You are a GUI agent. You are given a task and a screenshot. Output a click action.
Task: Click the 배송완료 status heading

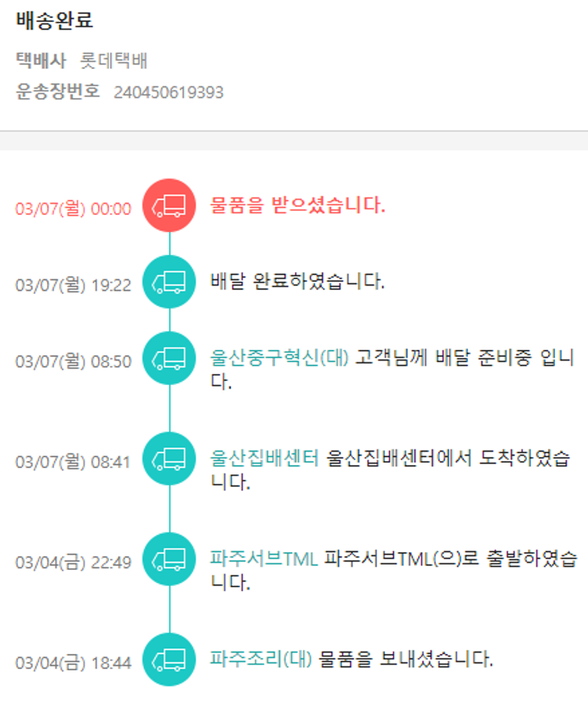coord(55,21)
